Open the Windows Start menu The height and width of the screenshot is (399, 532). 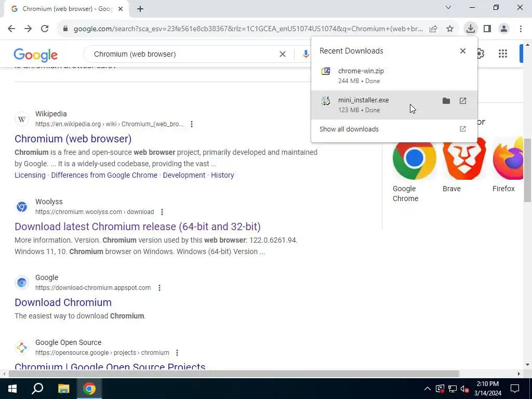point(12,389)
